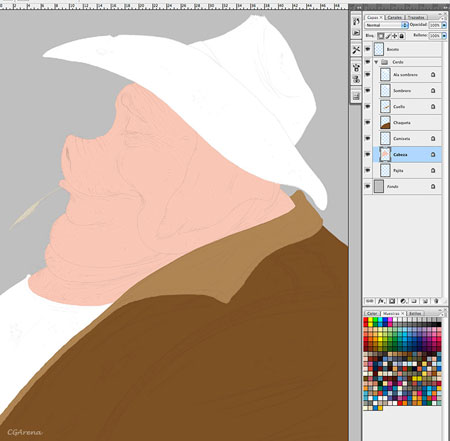Image resolution: width=450 pixels, height=441 pixels.
Task: Open the tool presets dock icon
Action: (x=356, y=50)
